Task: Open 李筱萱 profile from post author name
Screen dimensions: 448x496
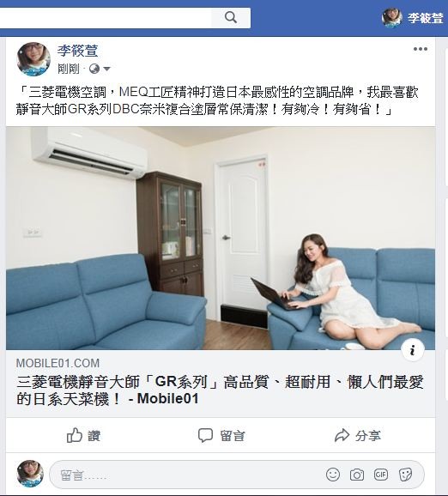Action: (77, 51)
